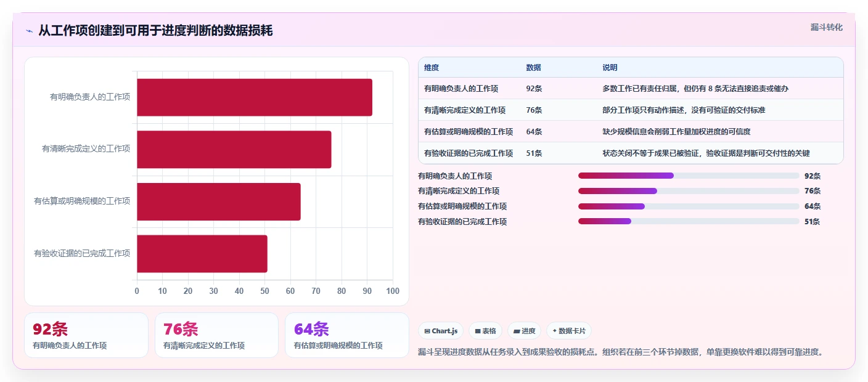Click the 76条 progress bar

[689, 191]
